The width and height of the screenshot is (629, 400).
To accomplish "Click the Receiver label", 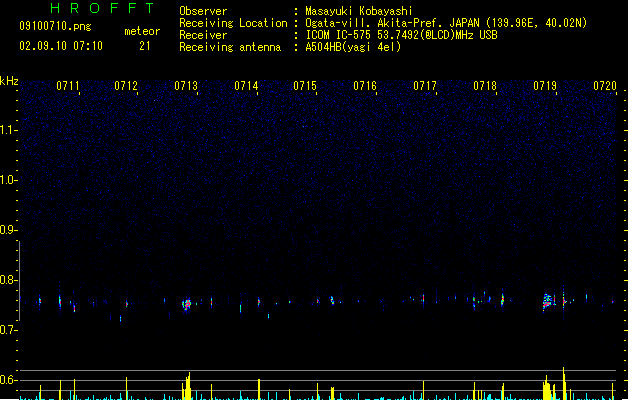I will click(203, 35).
